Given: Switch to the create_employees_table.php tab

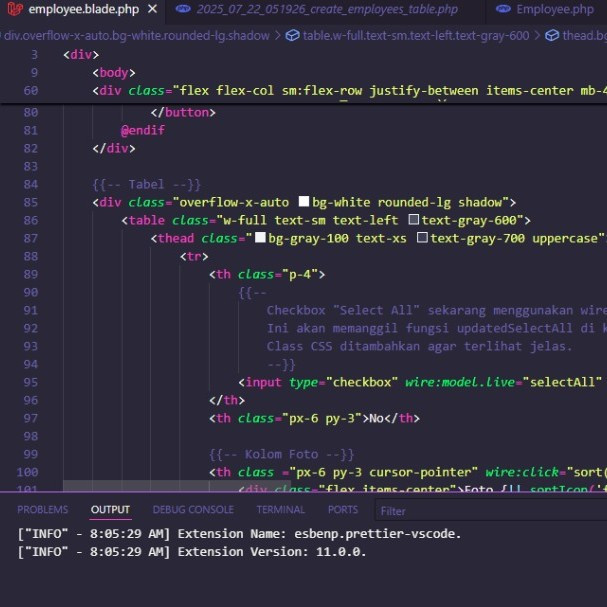Looking at the screenshot, I should point(327,10).
